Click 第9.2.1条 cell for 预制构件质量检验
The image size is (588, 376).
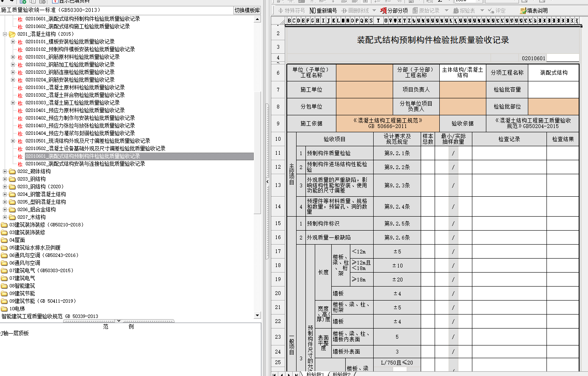click(x=397, y=153)
